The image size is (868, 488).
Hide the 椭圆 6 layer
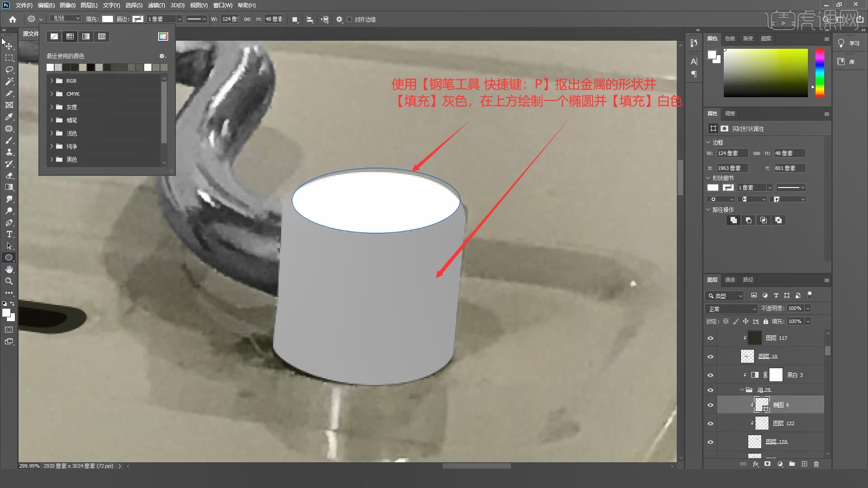coord(710,405)
